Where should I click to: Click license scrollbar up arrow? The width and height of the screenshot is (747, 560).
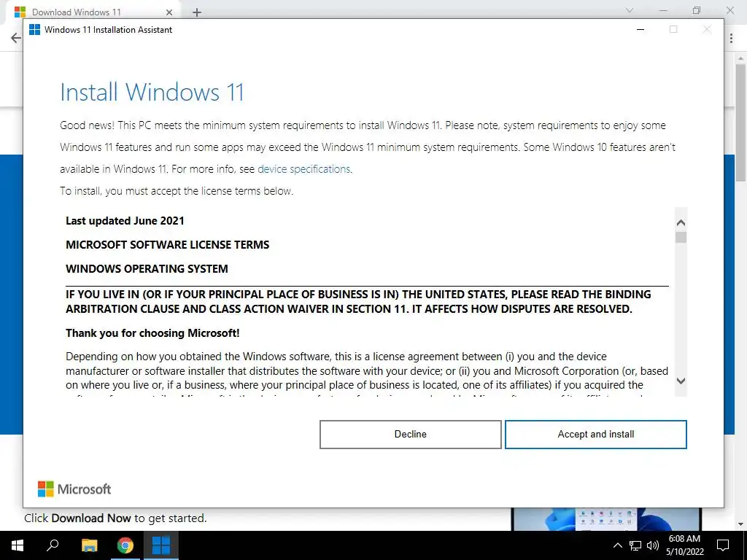tap(681, 223)
